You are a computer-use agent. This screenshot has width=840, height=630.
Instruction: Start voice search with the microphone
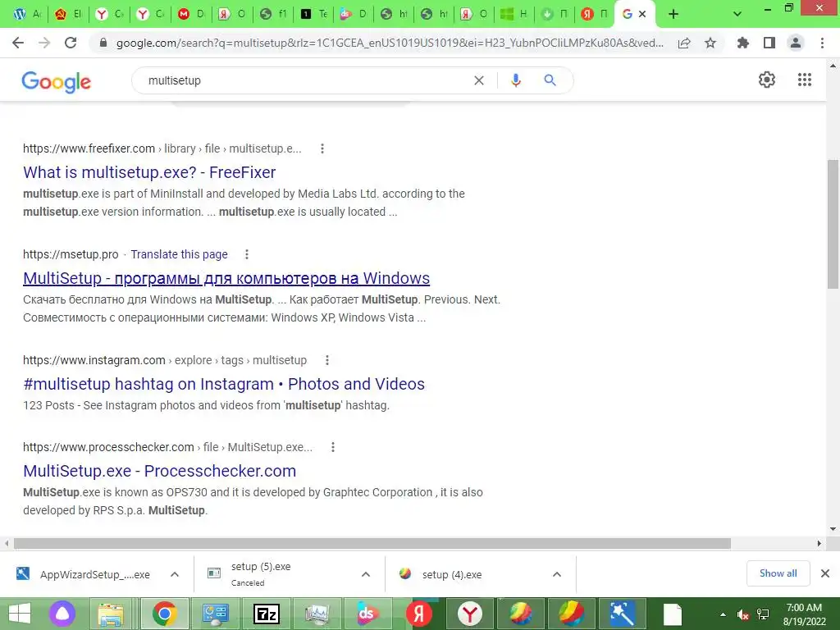(x=516, y=80)
